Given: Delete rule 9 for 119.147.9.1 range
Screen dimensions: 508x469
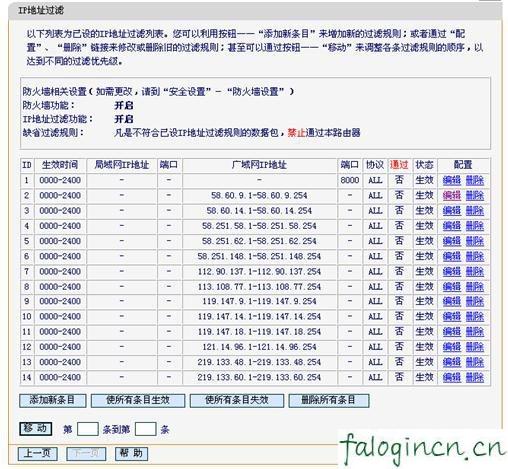Looking at the screenshot, I should [475, 301].
